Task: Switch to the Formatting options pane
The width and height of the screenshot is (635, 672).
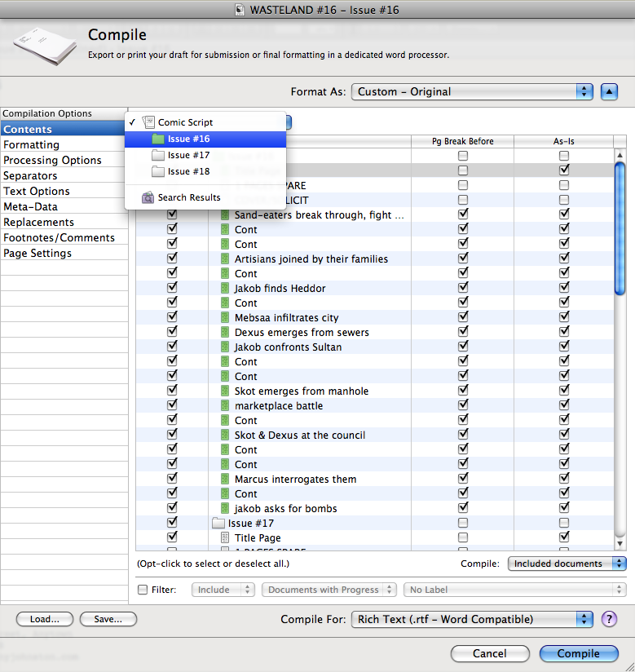Action: [x=31, y=145]
